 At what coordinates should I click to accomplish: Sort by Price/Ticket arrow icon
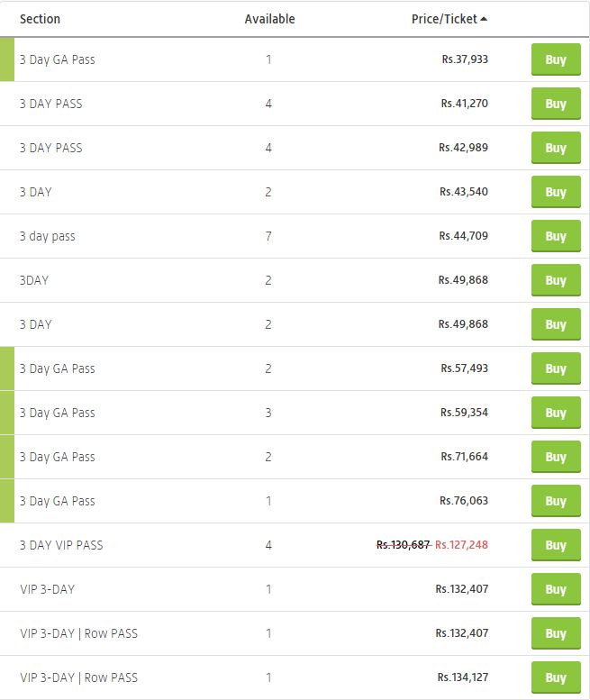click(484, 19)
